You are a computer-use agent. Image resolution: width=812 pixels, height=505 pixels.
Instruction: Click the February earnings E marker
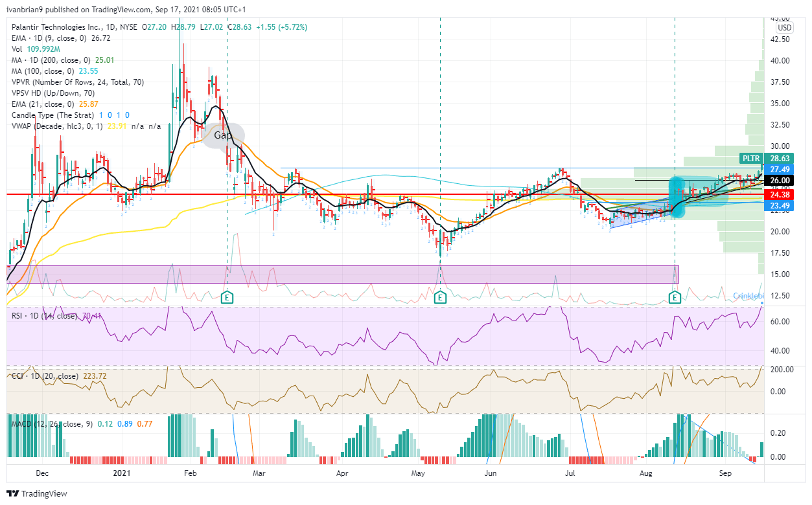point(227,297)
